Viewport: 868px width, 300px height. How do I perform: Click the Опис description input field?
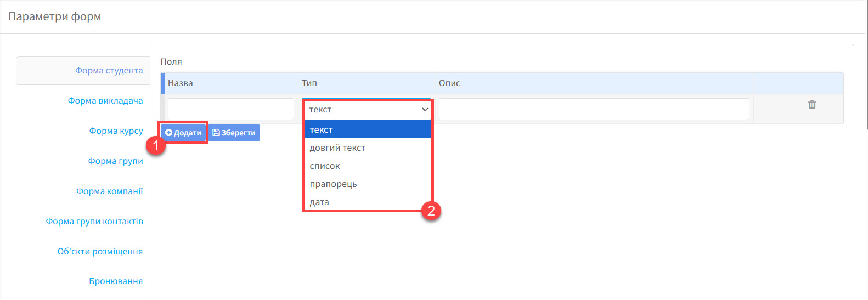pyautogui.click(x=594, y=109)
